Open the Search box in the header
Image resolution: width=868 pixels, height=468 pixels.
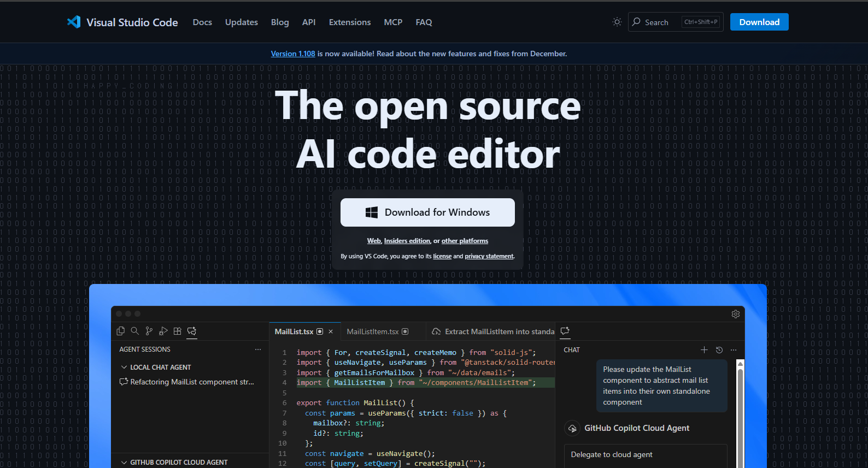tap(676, 22)
